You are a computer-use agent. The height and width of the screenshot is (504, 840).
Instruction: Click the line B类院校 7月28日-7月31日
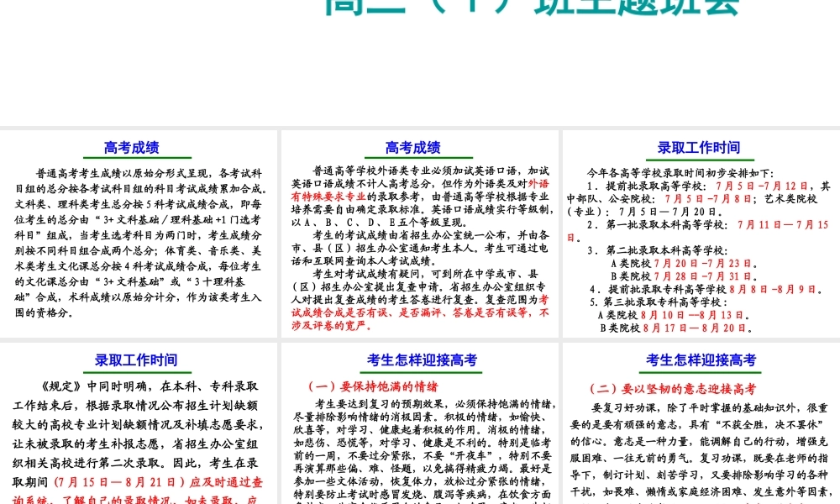684,276
